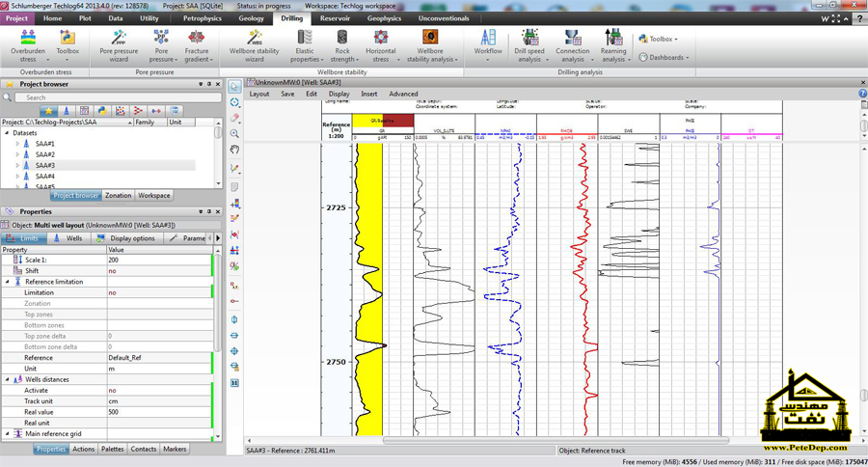The width and height of the screenshot is (868, 467).
Task: Click the layout table filter icon
Action: coord(84,111)
